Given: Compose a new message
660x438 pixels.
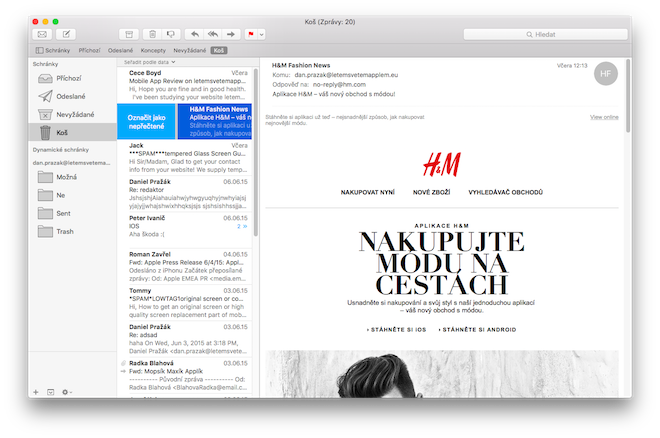Looking at the screenshot, I should click(66, 35).
